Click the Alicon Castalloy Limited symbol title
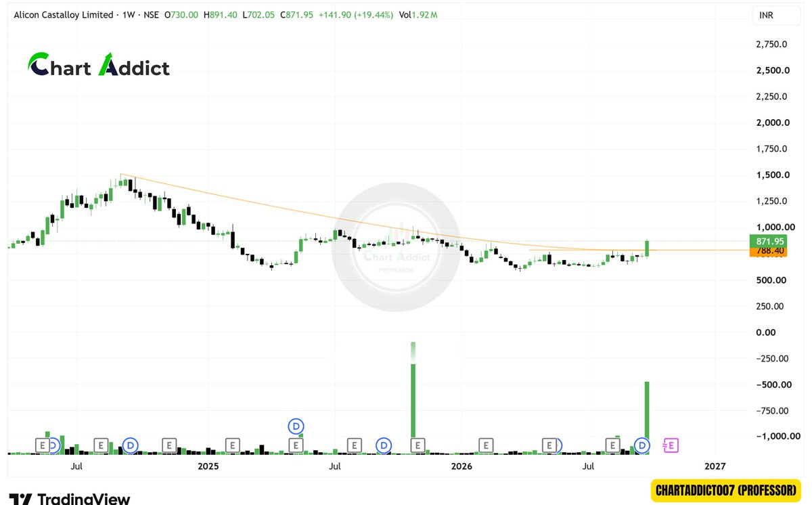The width and height of the screenshot is (812, 505). (x=62, y=14)
